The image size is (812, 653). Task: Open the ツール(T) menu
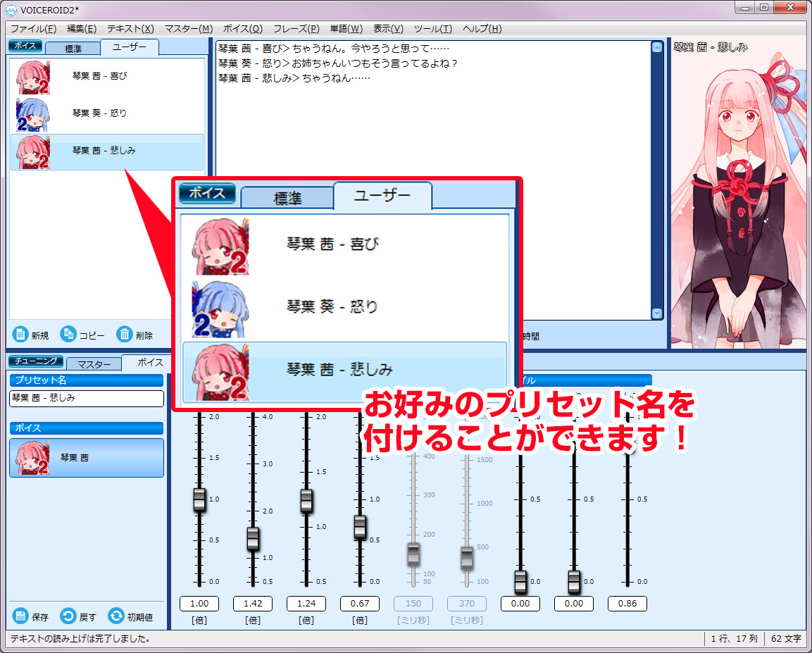(433, 29)
